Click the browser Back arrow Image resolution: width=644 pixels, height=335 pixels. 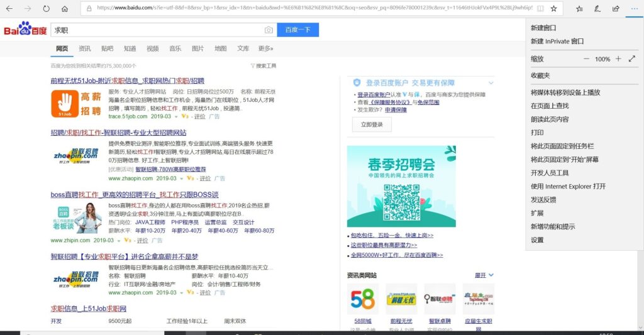pos(9,9)
